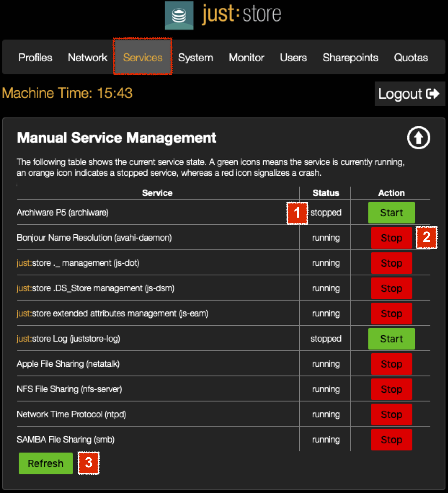Click the up-arrow circle icon in Manual Service Management
Screen dimensions: 448x493
click(418, 138)
